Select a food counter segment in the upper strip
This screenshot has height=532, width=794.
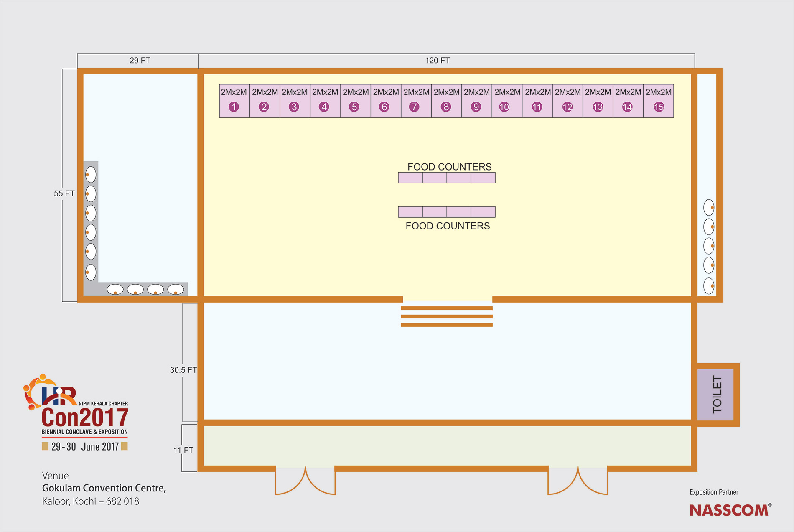[412, 177]
